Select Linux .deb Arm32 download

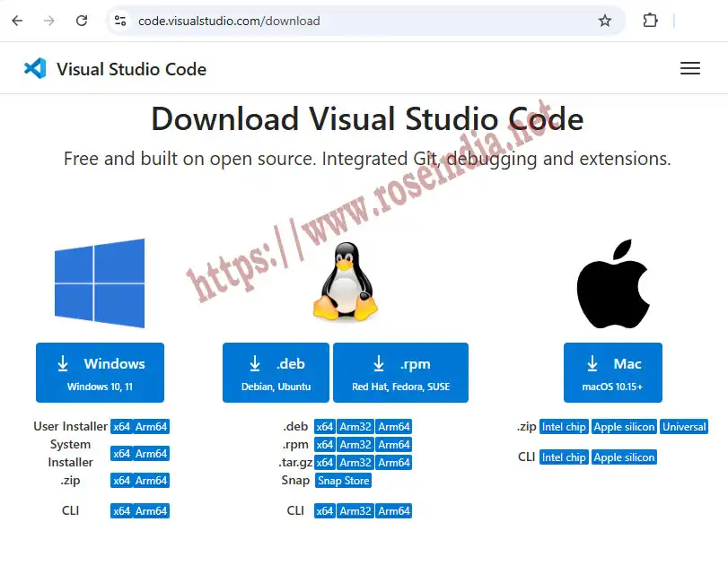[355, 427]
